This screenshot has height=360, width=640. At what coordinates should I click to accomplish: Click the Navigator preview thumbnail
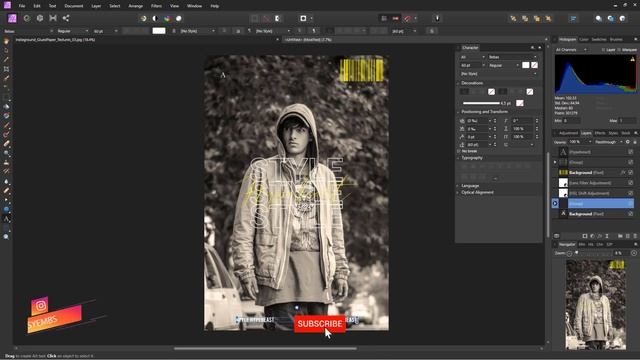(x=596, y=304)
